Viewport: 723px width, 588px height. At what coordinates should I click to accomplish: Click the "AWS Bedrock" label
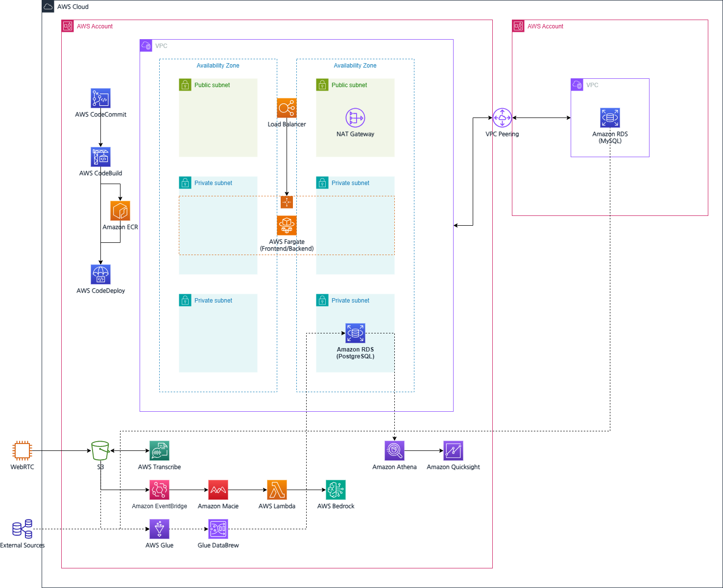(336, 506)
